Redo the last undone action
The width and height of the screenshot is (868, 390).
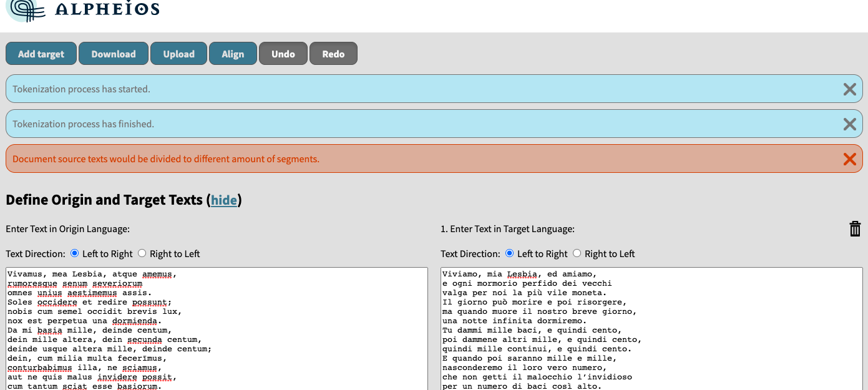(x=333, y=53)
